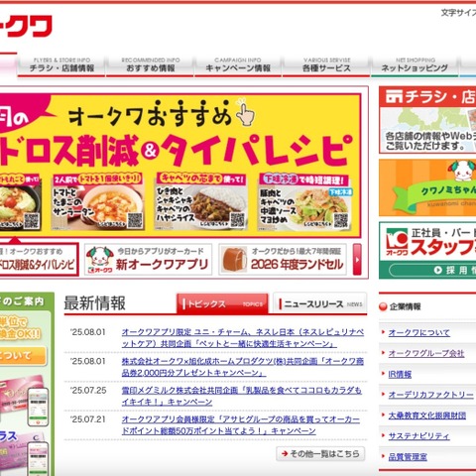Viewport: 476px width, 476px height.
Task: Click the '25.07.25 date text
Action: [88, 391]
